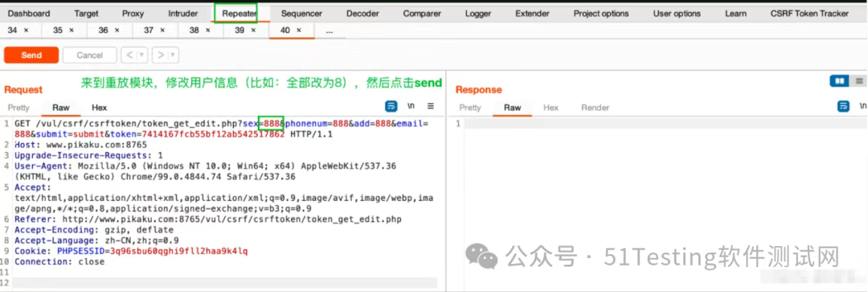Go to the Intruder tab
The height and width of the screenshot is (292, 868).
tap(182, 14)
